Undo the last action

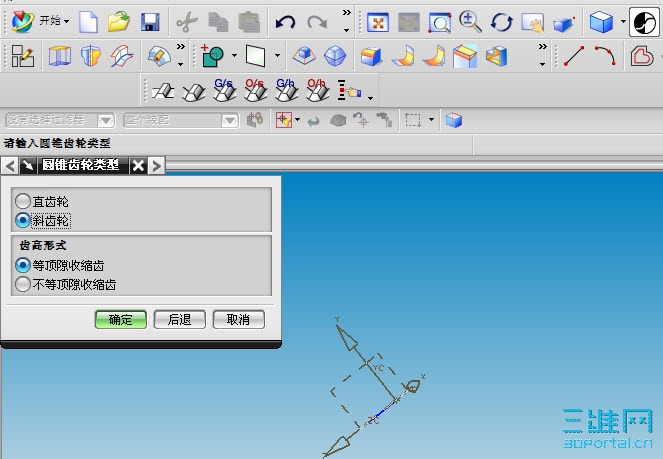pos(285,22)
